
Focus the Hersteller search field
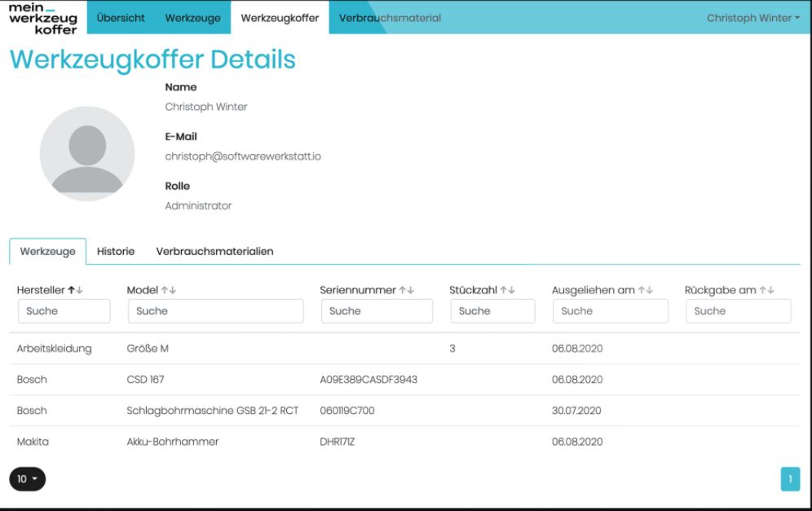pyautogui.click(x=64, y=311)
